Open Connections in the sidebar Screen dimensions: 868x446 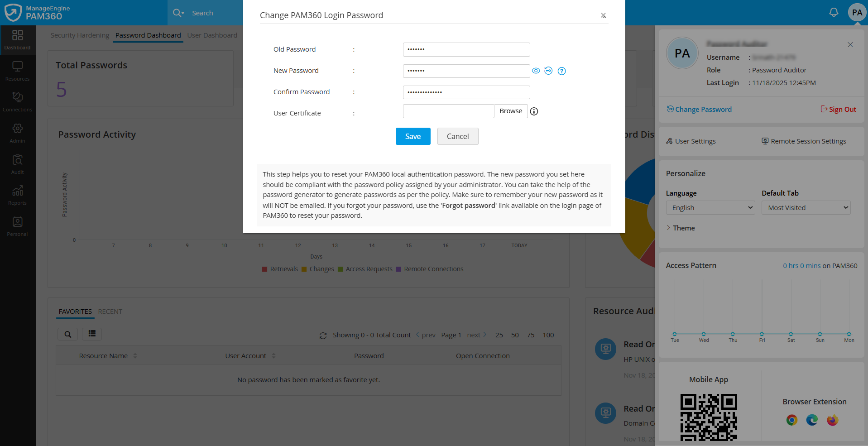[x=18, y=102]
